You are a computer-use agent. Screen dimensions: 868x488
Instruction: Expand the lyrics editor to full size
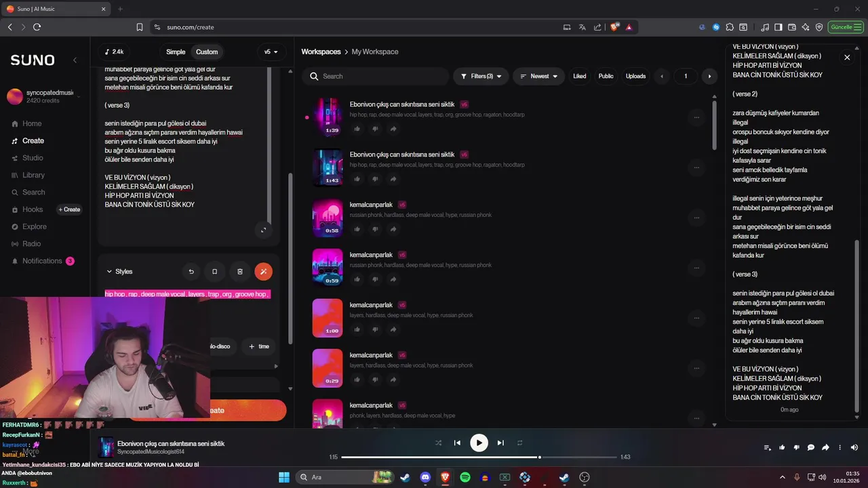264,230
